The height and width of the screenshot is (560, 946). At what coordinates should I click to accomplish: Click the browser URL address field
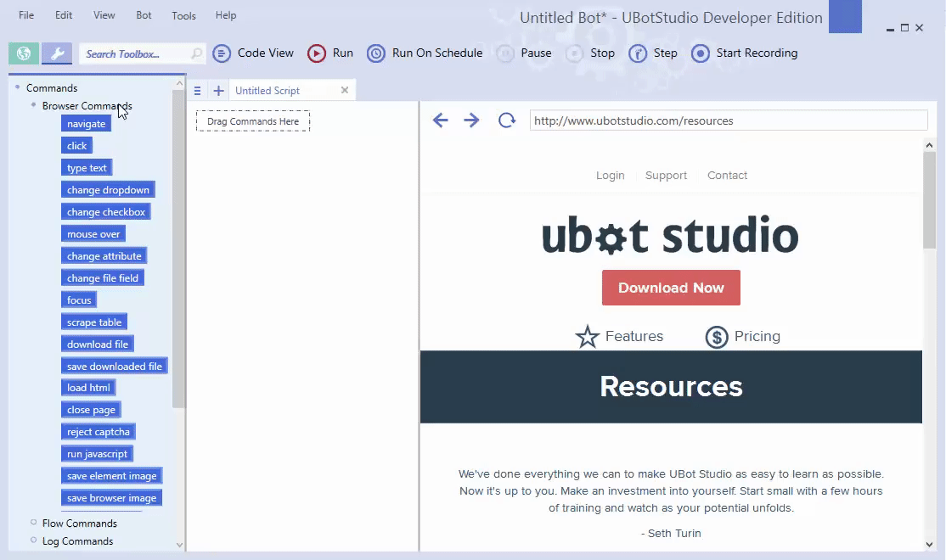(729, 120)
